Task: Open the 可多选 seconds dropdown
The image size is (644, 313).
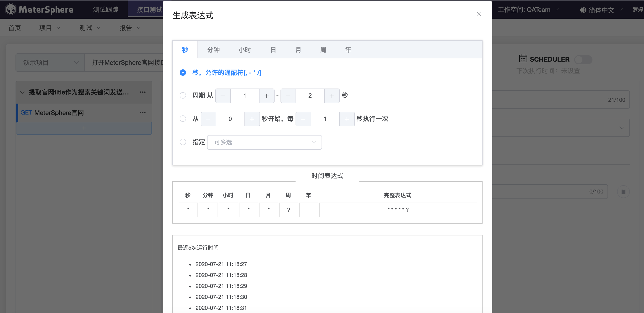Action: click(x=264, y=142)
